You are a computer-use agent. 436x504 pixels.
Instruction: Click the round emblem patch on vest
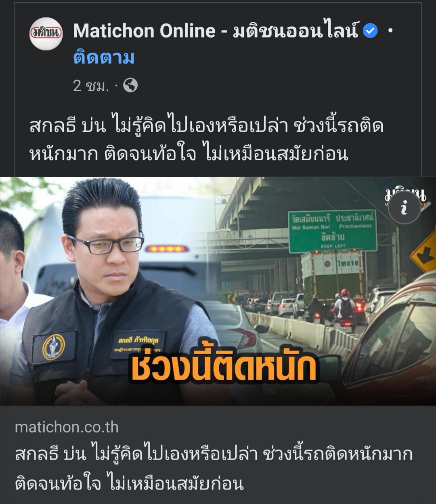click(x=54, y=347)
